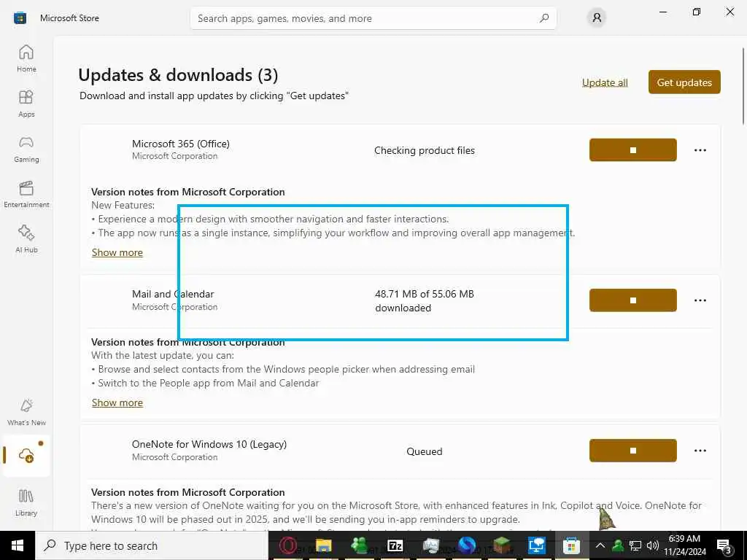Open Minecraft from the taskbar
747x560 pixels.
coord(502,545)
